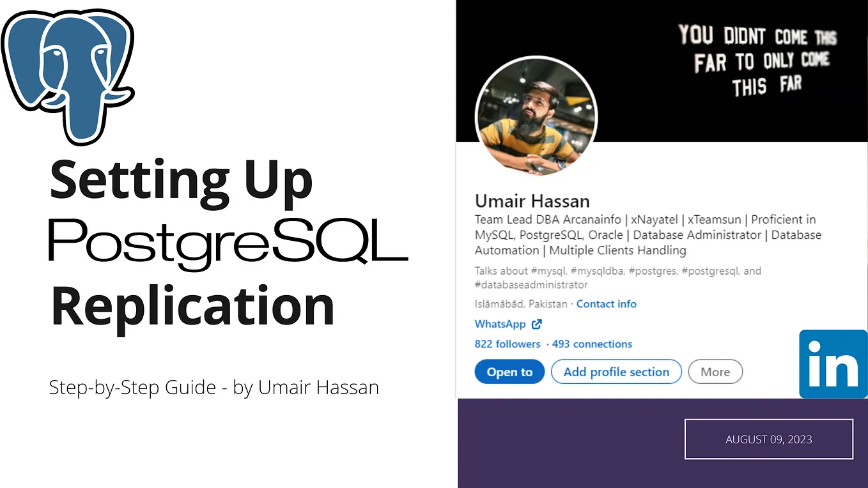
Task: Click the WhatsApp contact link
Action: 500,324
